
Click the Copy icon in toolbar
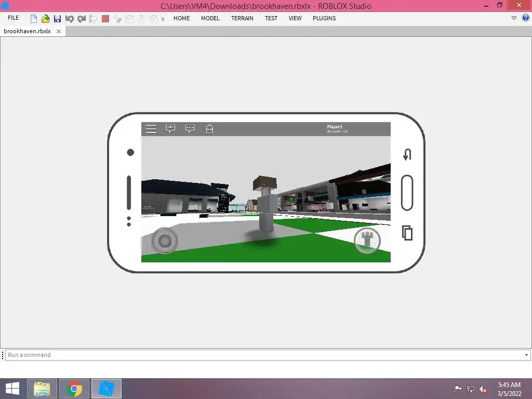pyautogui.click(x=129, y=19)
